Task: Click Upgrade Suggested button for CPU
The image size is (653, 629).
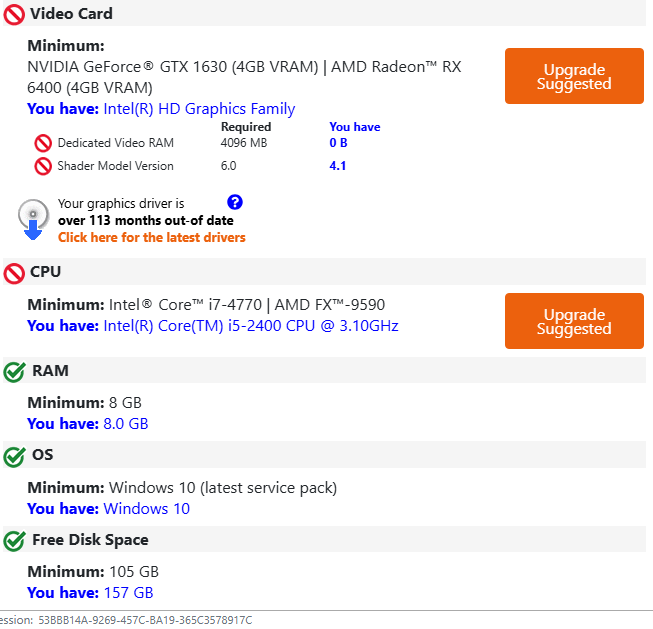Action: pos(574,321)
